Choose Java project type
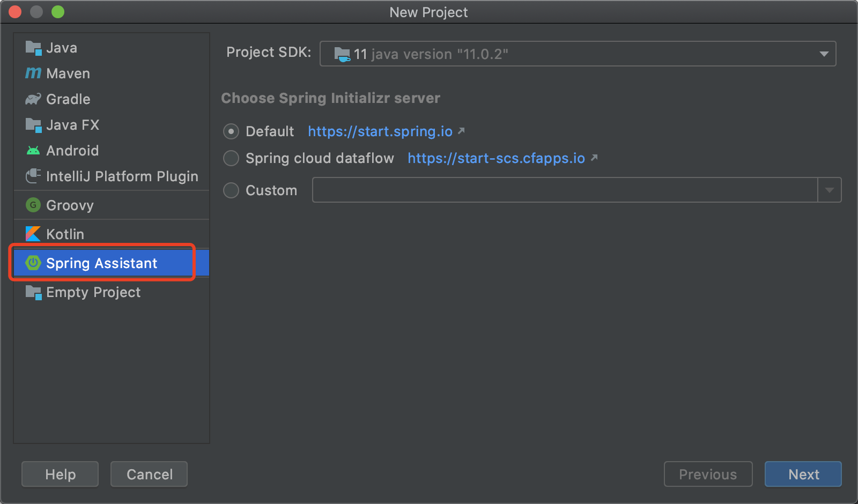Image resolution: width=858 pixels, height=504 pixels. pyautogui.click(x=112, y=48)
